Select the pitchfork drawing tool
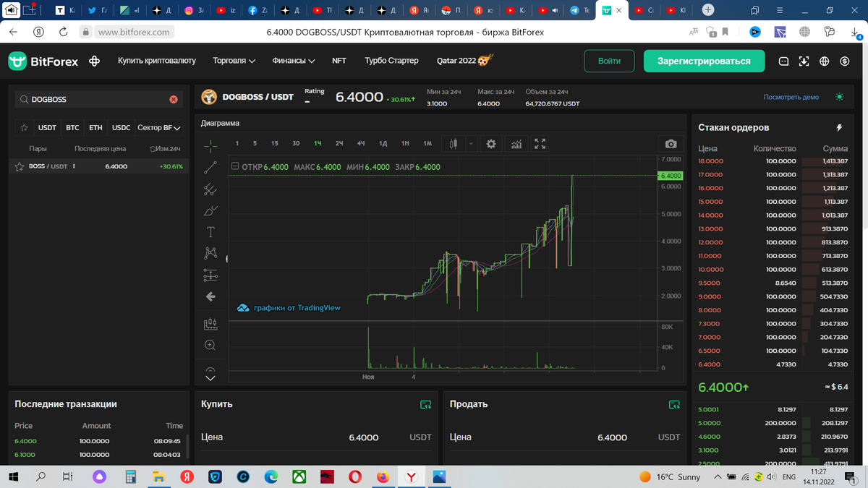 coord(210,189)
